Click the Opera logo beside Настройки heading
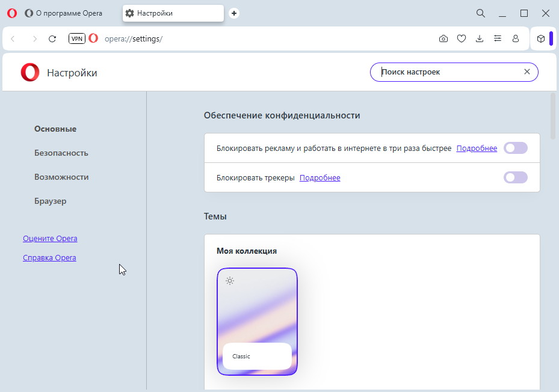 coord(30,72)
